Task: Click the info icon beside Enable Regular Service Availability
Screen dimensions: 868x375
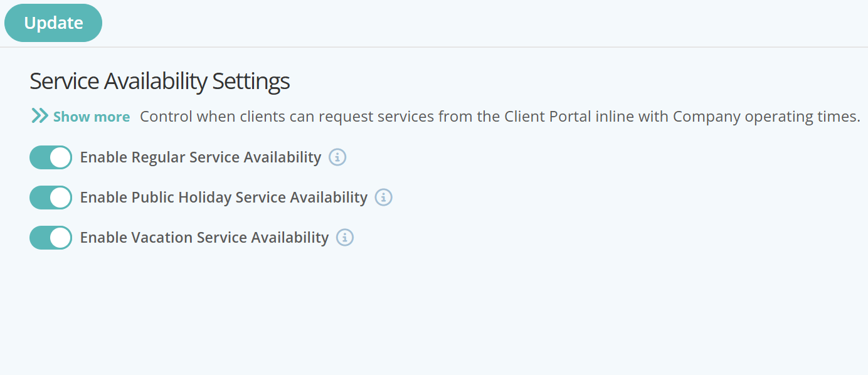Action: 337,157
